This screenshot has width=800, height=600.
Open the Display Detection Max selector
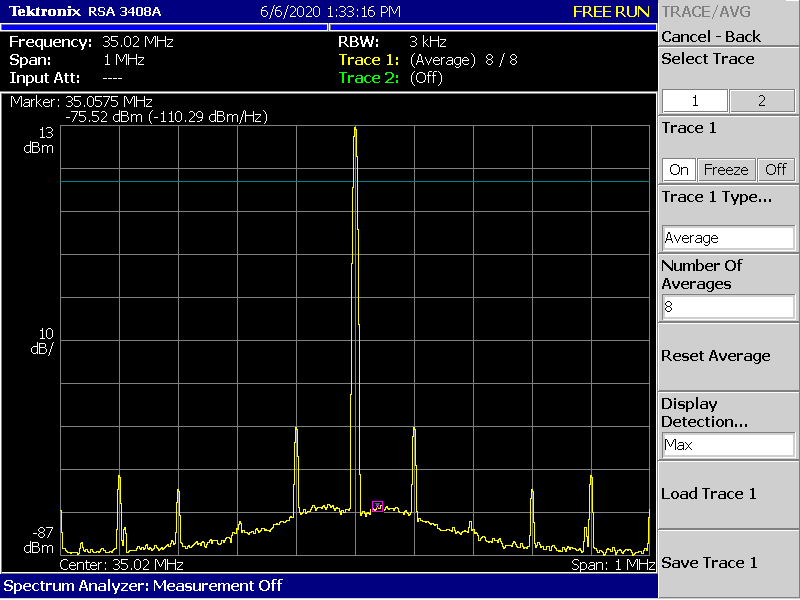click(728, 445)
